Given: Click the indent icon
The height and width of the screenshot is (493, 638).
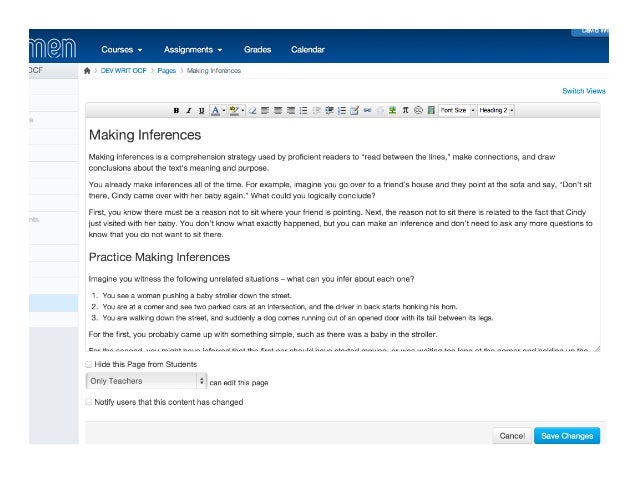Looking at the screenshot, I should pos(329,110).
